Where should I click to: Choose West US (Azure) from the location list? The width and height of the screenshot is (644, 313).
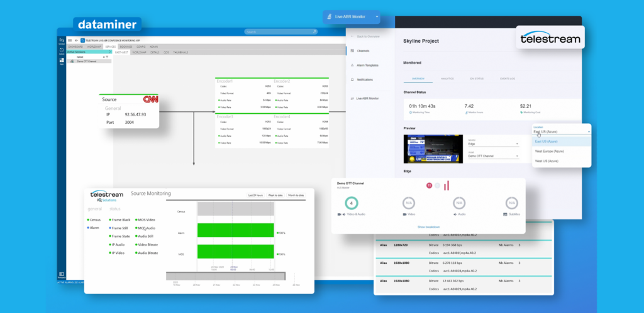click(562, 161)
